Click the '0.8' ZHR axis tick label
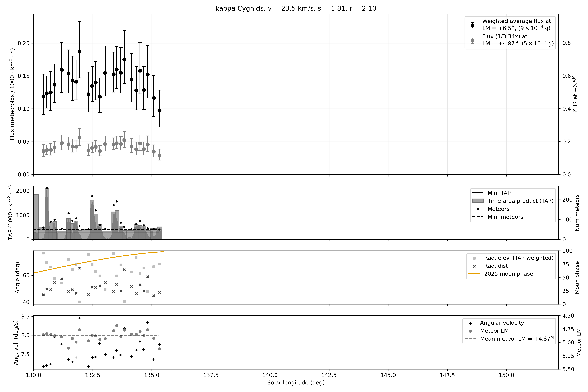Viewport: 588px width, 392px height. click(x=567, y=43)
